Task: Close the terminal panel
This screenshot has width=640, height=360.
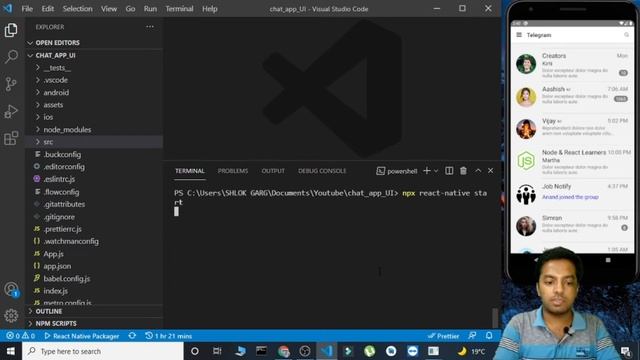Action: coord(491,171)
